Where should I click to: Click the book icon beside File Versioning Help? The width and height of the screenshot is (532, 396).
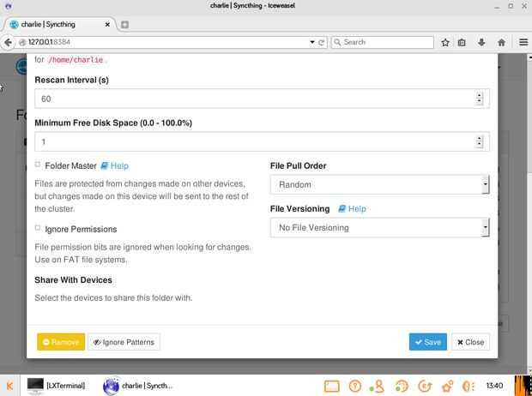tap(342, 208)
